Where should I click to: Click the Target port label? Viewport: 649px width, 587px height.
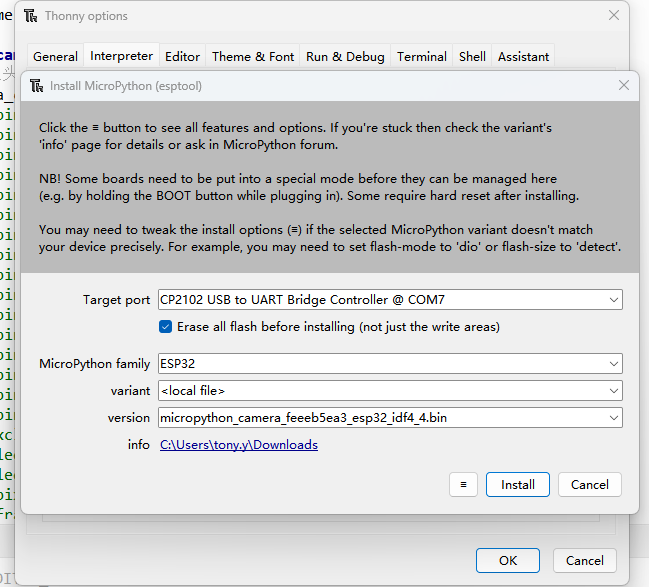116,300
